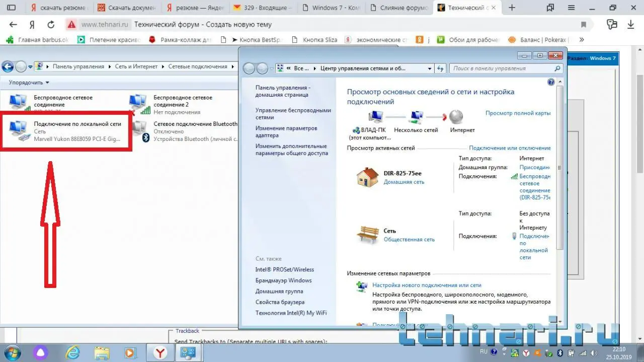Click Настройка нового подключения или сети
Image resolution: width=644 pixels, height=362 pixels.
pos(427,285)
